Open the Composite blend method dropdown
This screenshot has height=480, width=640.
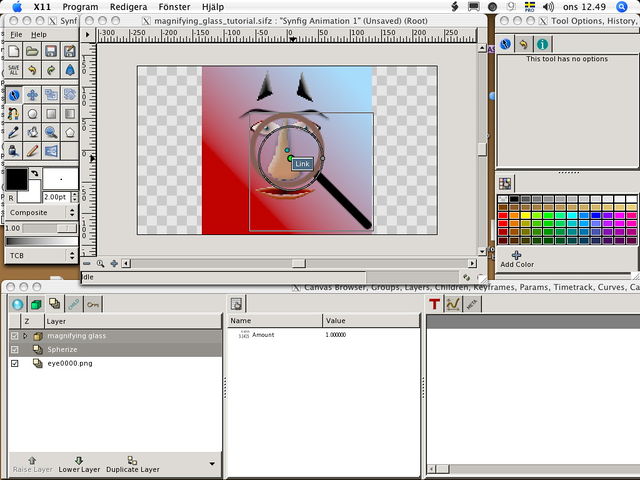point(41,212)
